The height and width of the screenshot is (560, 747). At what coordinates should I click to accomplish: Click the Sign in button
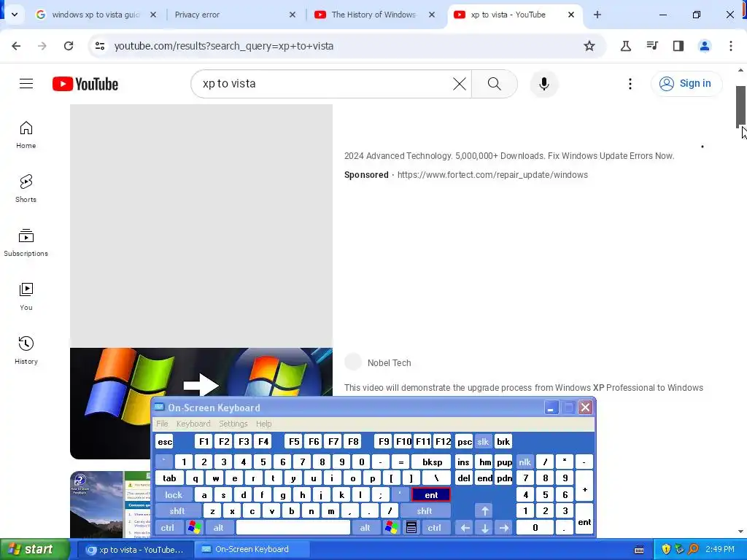coord(686,84)
